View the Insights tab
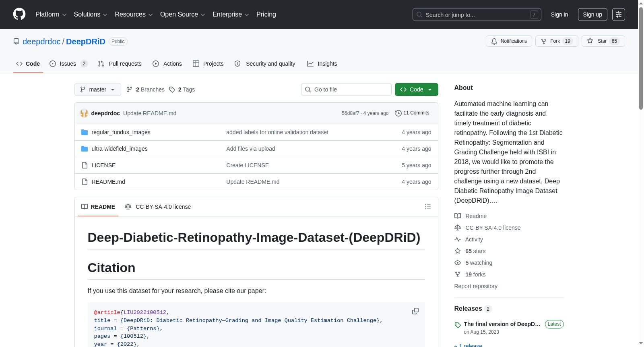The width and height of the screenshot is (644, 347). coord(322,64)
